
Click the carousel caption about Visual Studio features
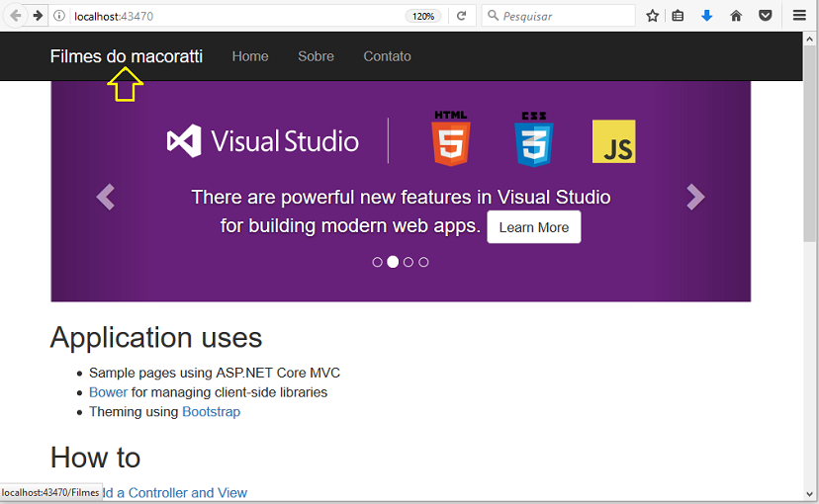pyautogui.click(x=401, y=211)
